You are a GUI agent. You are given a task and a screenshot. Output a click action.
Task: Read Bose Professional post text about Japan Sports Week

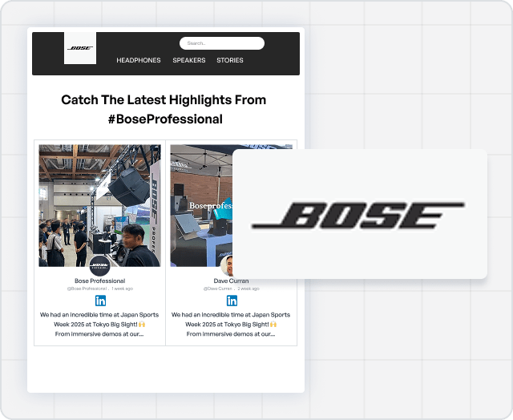[99, 324]
